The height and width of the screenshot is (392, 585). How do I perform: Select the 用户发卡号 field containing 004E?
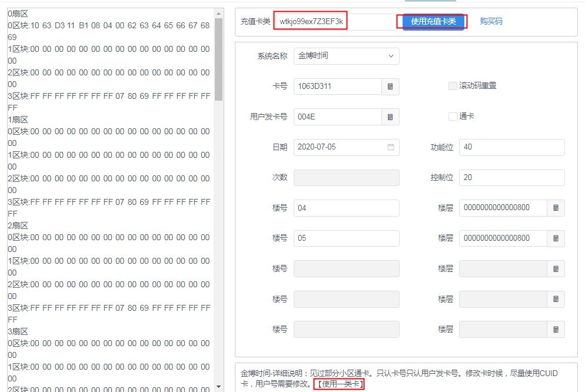click(338, 117)
